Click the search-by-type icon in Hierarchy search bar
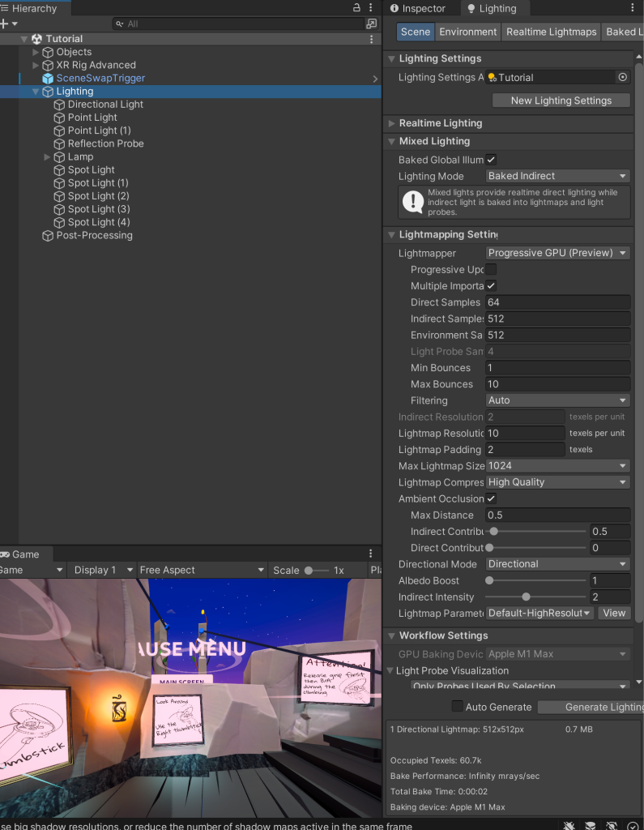Image resolution: width=644 pixels, height=830 pixels. [x=371, y=24]
